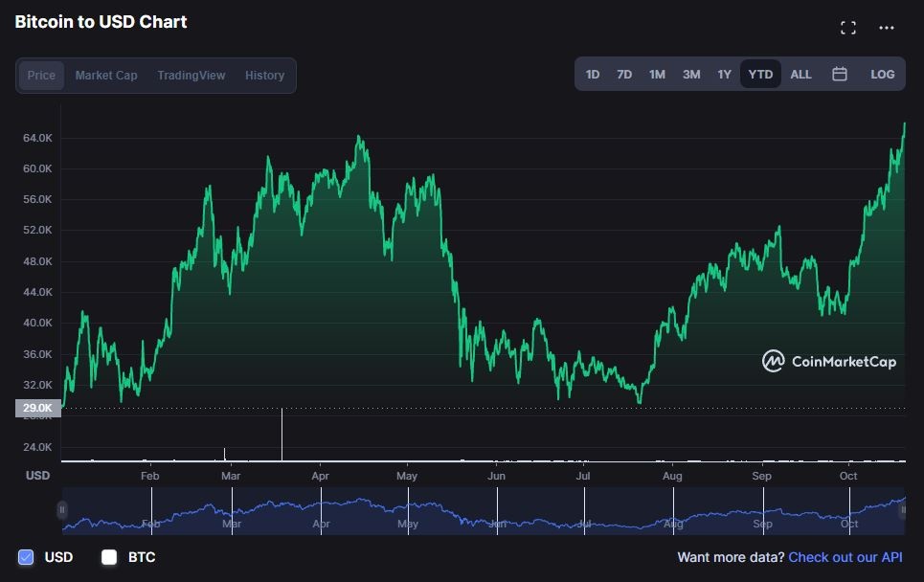Select the Price tab
The height and width of the screenshot is (582, 924).
click(41, 76)
